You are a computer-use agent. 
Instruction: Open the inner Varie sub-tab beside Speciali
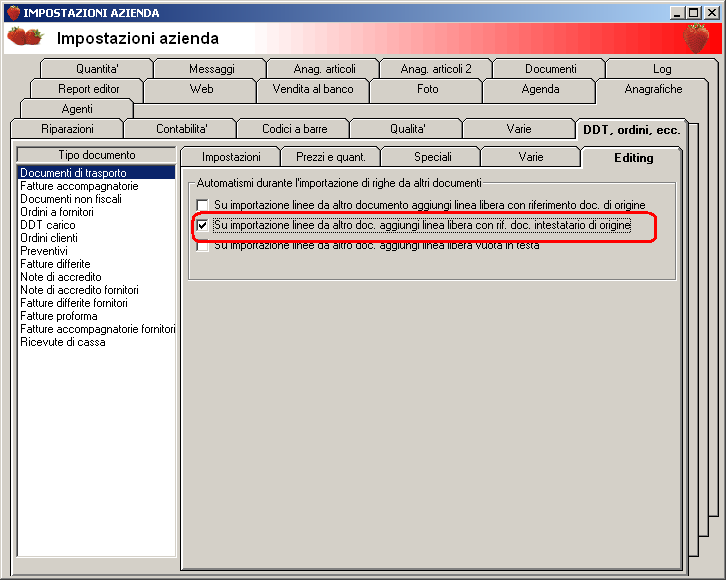point(531,157)
